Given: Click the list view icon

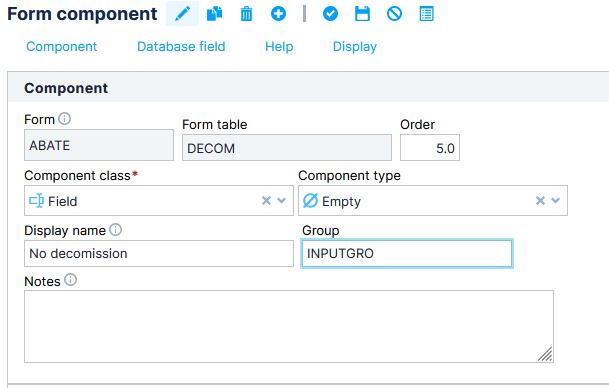Looking at the screenshot, I should pyautogui.click(x=426, y=14).
